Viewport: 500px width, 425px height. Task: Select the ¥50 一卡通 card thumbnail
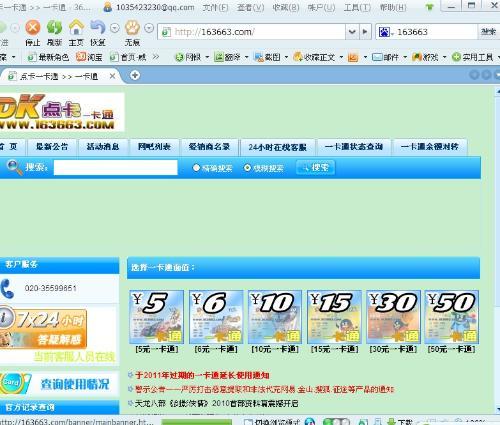451,317
